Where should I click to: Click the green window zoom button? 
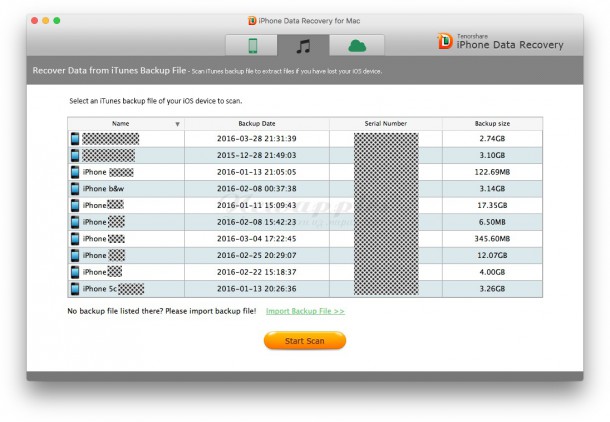pyautogui.click(x=57, y=20)
